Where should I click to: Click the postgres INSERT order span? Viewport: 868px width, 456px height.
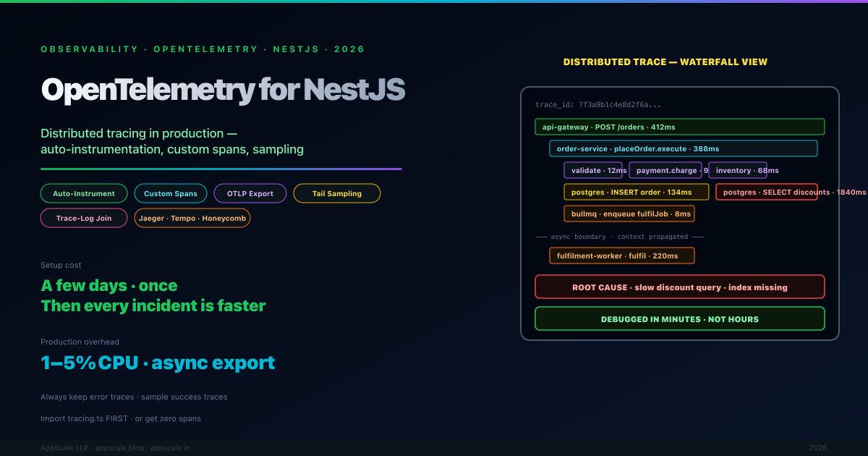coord(636,192)
